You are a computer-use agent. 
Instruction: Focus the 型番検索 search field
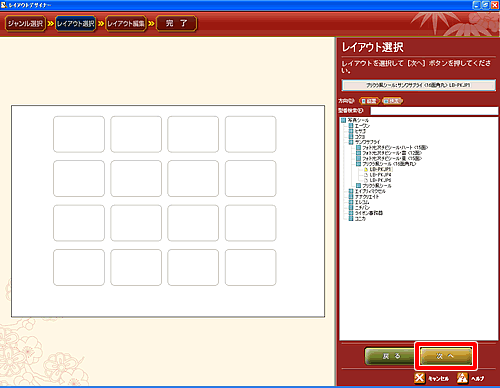coord(434,111)
